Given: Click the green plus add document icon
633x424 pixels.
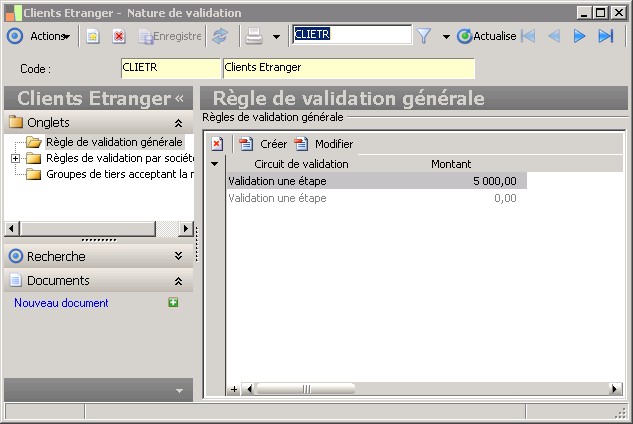Looking at the screenshot, I should coord(173,302).
